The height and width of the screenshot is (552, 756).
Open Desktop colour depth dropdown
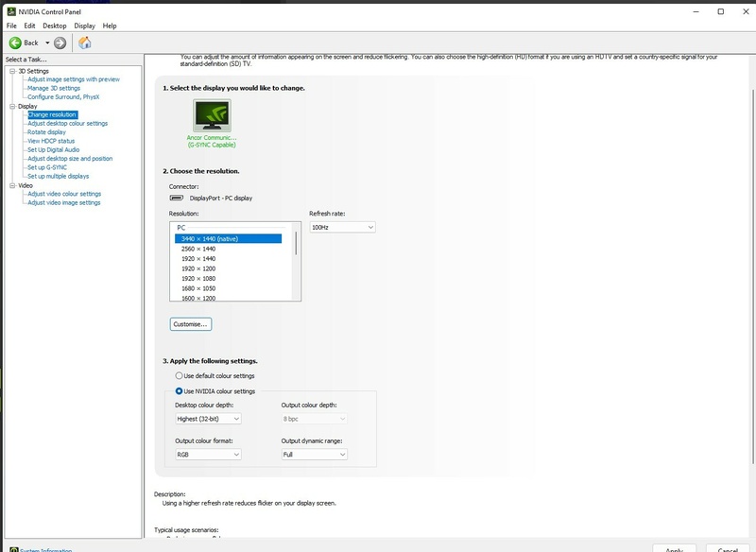coord(208,419)
